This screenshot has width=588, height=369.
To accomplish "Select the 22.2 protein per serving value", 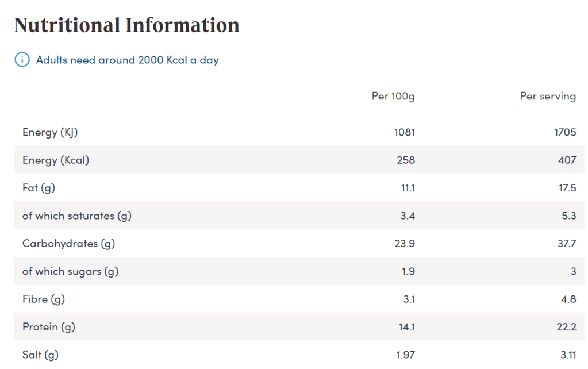I will 566,327.
